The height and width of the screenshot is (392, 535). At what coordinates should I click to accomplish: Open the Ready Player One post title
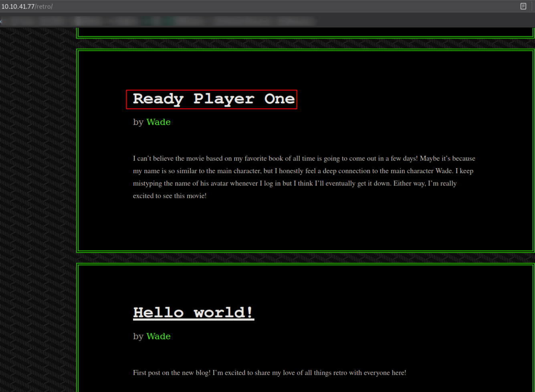[214, 99]
